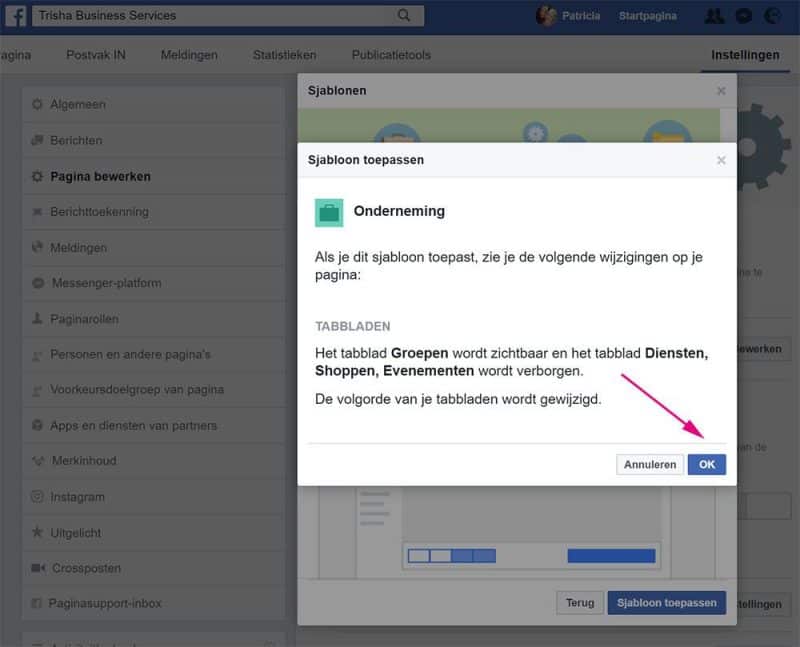This screenshot has width=800, height=647.
Task: Open the Postvak IN tab
Action: click(96, 55)
